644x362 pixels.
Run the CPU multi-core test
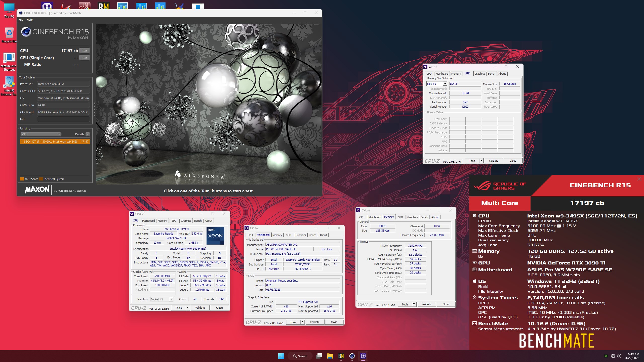(84, 51)
